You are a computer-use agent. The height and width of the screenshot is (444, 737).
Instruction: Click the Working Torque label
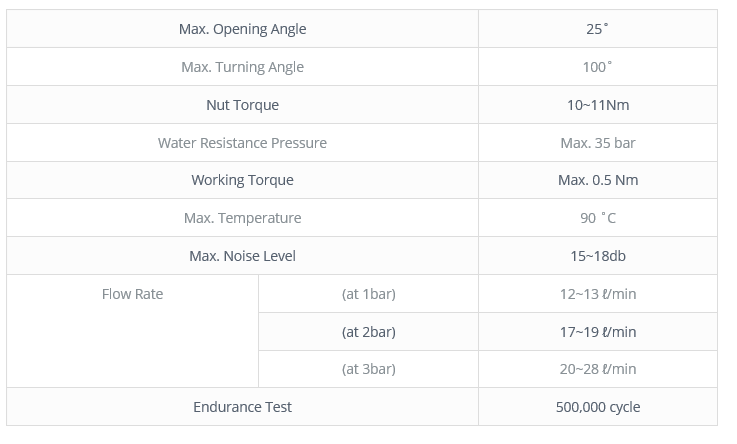[243, 180]
